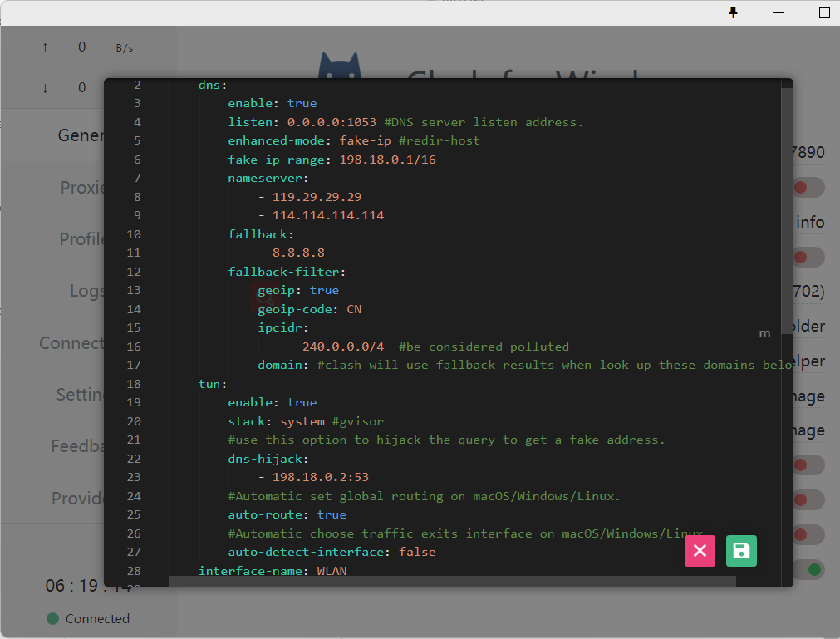
Task: Click the "geoip-code: CN" line
Action: click(x=310, y=309)
